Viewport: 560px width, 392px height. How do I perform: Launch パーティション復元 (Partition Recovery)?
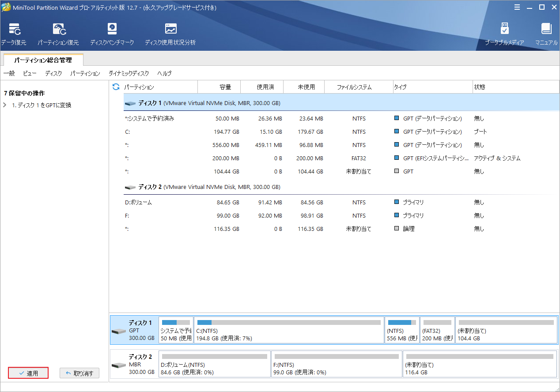[59, 33]
